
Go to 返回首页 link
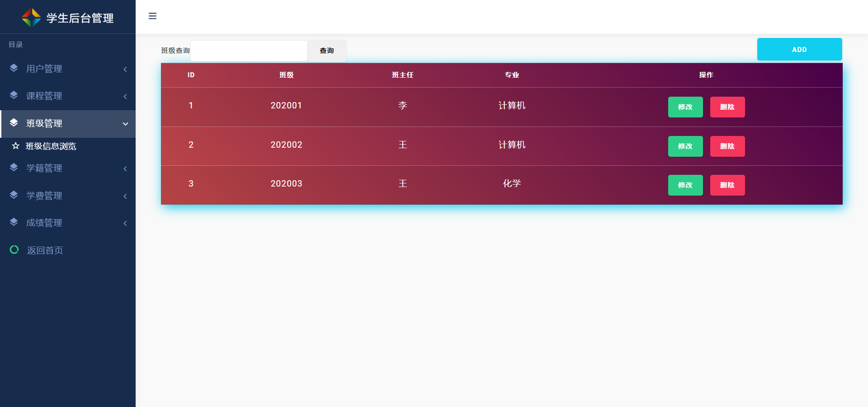[x=68, y=250]
